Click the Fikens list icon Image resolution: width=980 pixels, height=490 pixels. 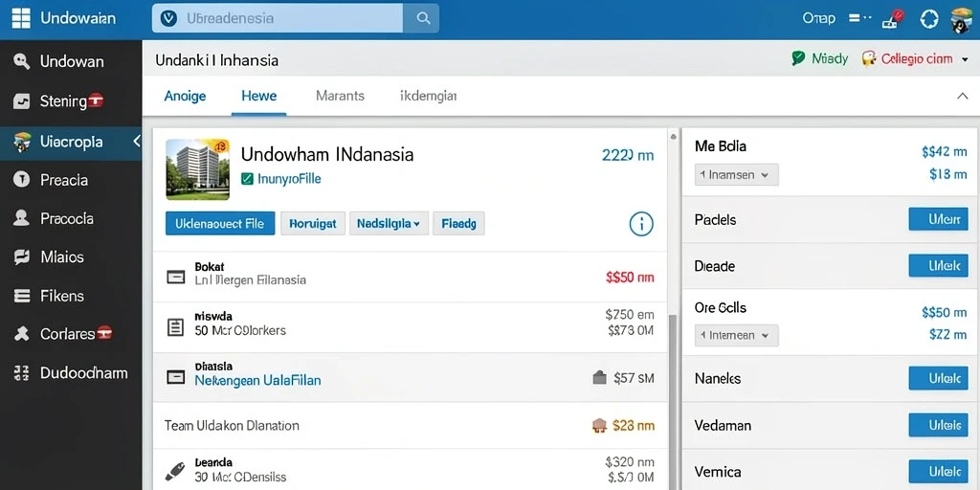pos(22,296)
